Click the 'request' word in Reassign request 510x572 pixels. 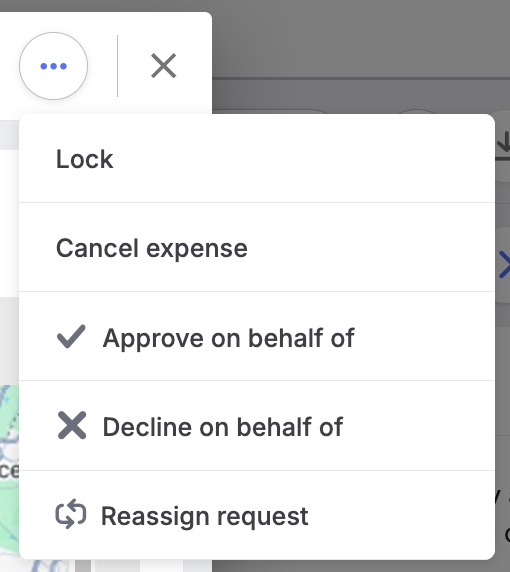(263, 517)
